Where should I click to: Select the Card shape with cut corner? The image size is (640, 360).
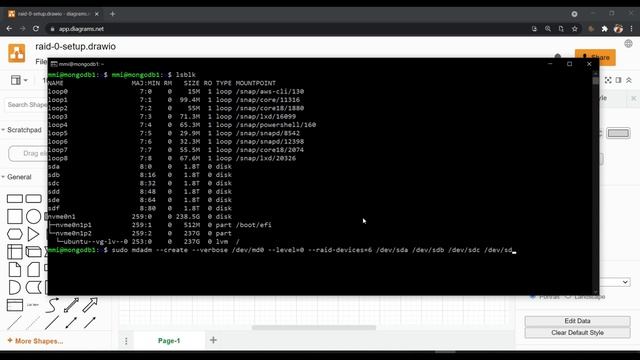pyautogui.click(x=33, y=270)
